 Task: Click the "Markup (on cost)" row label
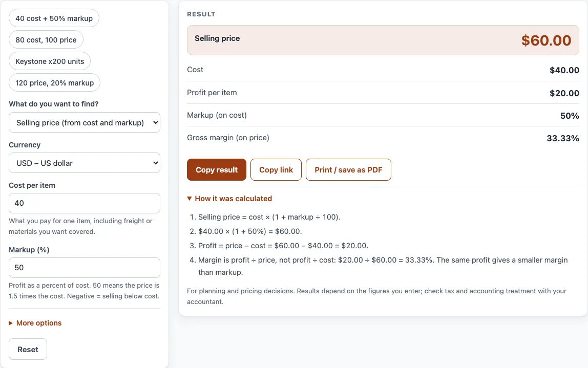point(217,115)
